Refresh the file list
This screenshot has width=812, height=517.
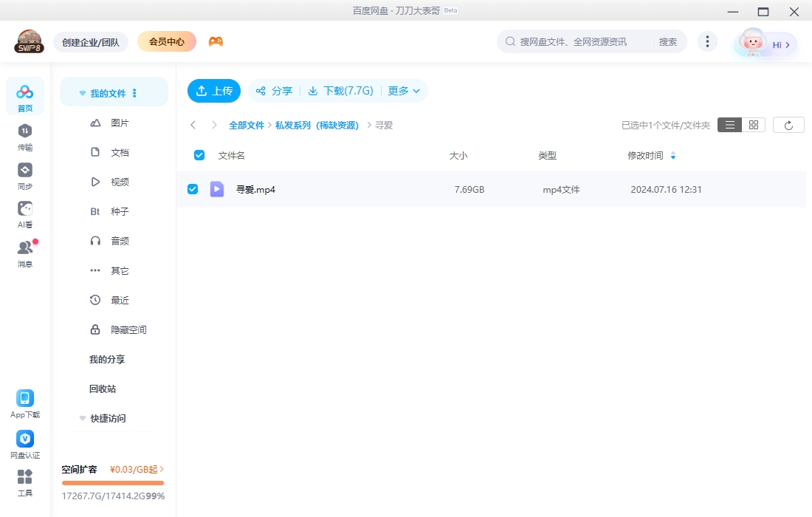(x=788, y=124)
